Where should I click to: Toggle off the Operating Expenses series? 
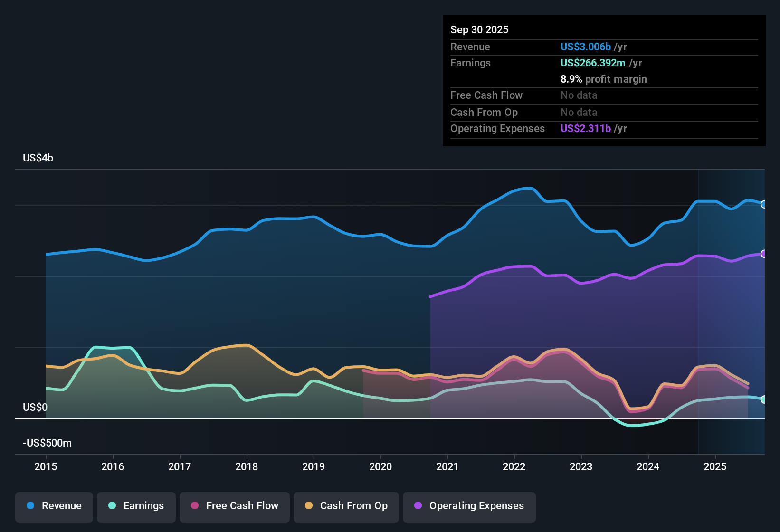pyautogui.click(x=469, y=506)
